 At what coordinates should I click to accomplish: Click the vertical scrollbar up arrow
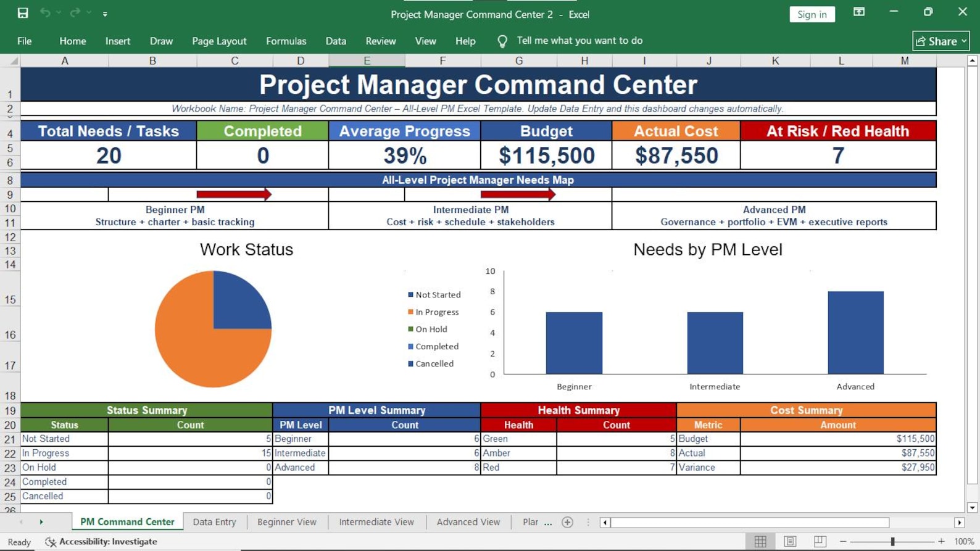click(x=973, y=60)
